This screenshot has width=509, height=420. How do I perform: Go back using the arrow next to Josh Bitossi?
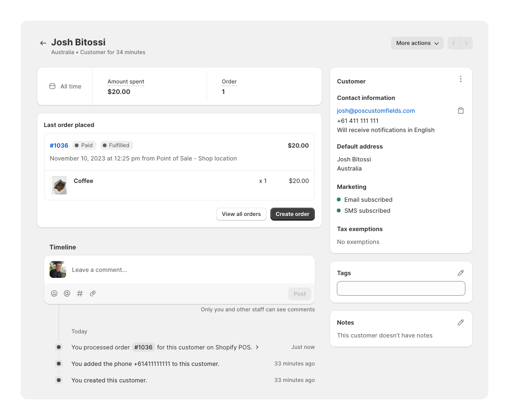pos(43,43)
